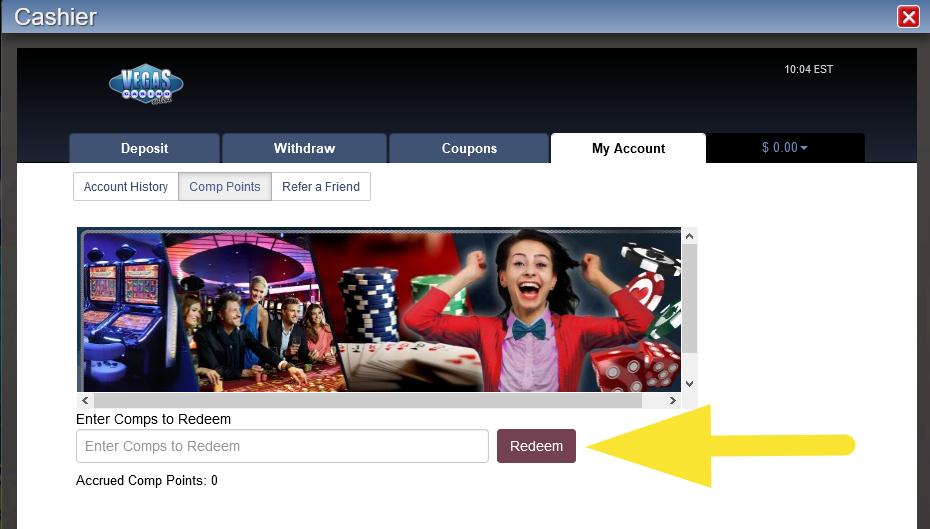Close the Cashier window
Screen dimensions: 930x529
(x=908, y=17)
